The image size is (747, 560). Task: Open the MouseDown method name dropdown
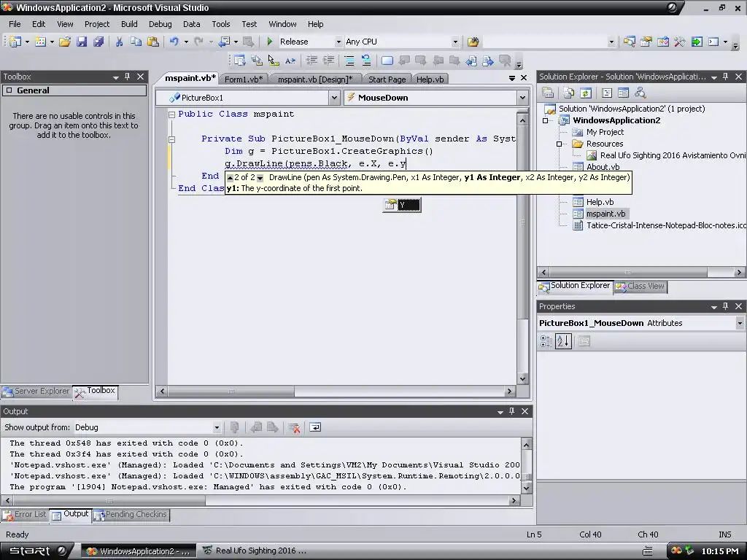pyautogui.click(x=522, y=98)
